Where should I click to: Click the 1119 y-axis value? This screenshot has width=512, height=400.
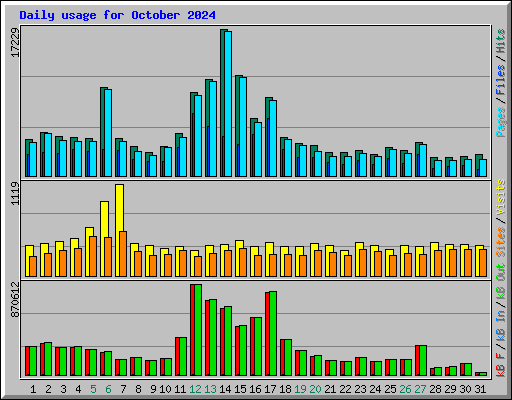[15, 193]
